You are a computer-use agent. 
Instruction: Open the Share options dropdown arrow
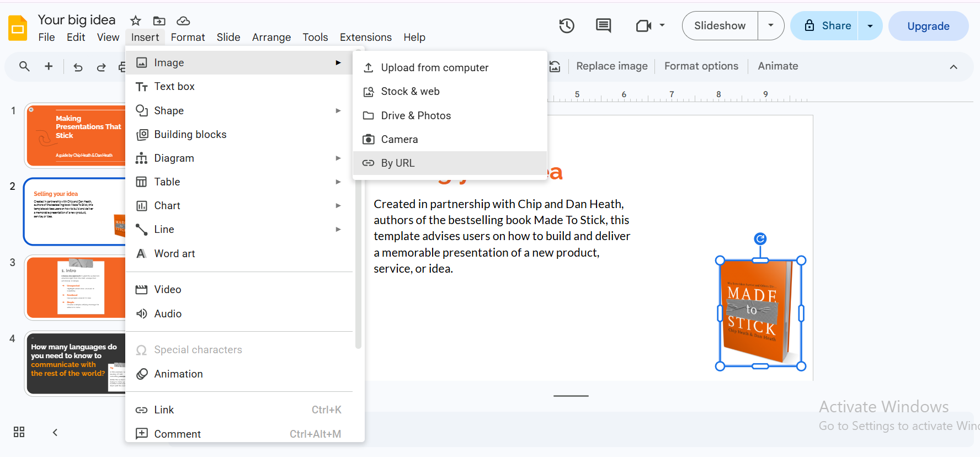[870, 26]
